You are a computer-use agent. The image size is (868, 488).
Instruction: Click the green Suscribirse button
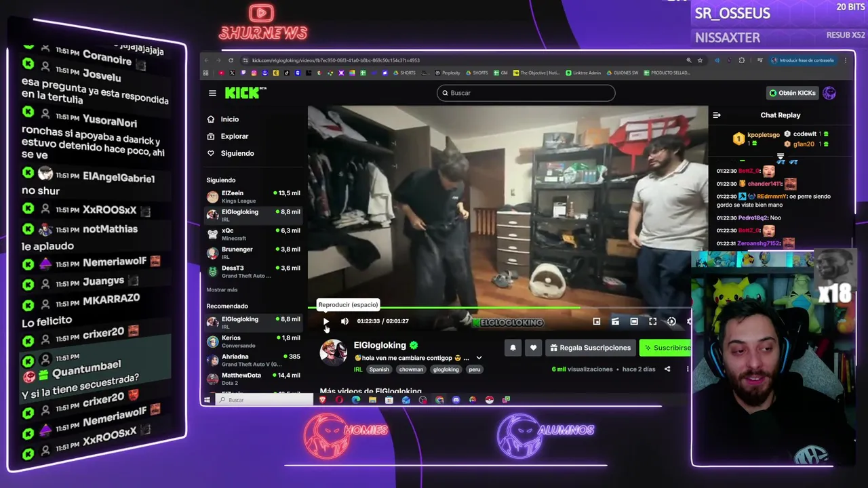[x=665, y=348]
